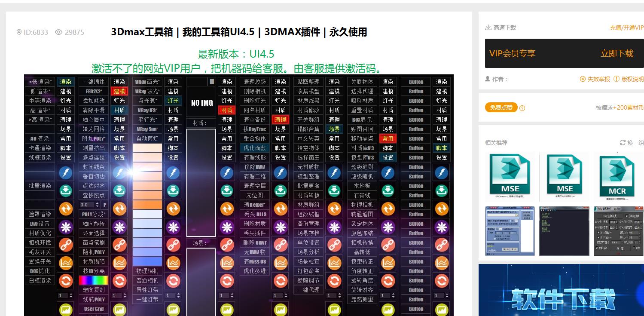Pick the lightest peach swatch under 自动筒灯
The height and width of the screenshot is (316, 644).
click(147, 148)
